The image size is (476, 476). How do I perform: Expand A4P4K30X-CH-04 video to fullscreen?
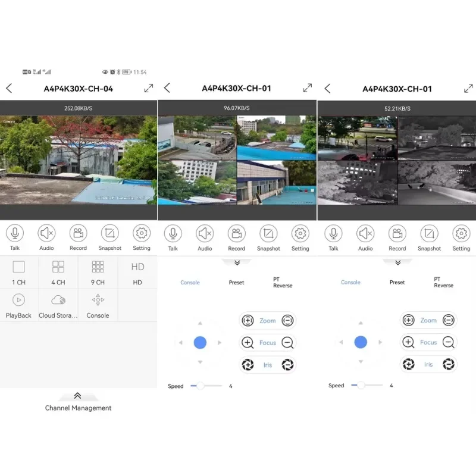(x=149, y=88)
